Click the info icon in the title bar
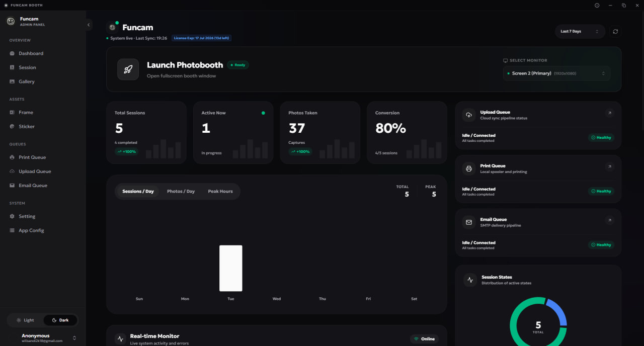Screen dimensions: 644x346 (x=597, y=5)
